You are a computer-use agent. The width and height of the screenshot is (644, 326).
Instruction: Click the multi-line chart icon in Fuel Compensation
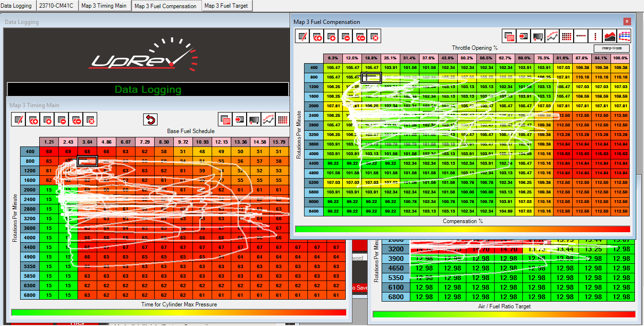click(x=624, y=36)
